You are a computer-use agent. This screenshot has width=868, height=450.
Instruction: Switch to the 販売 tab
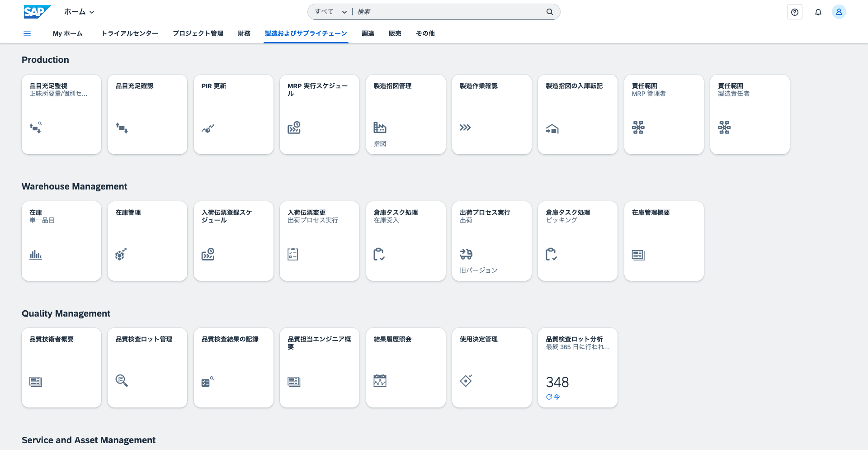[x=395, y=33]
